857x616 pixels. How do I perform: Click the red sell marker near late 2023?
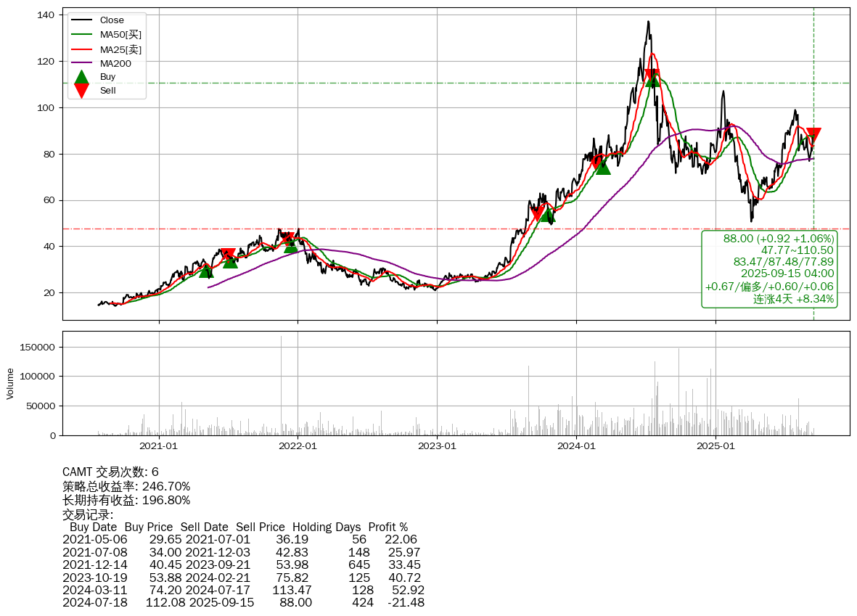tap(538, 213)
